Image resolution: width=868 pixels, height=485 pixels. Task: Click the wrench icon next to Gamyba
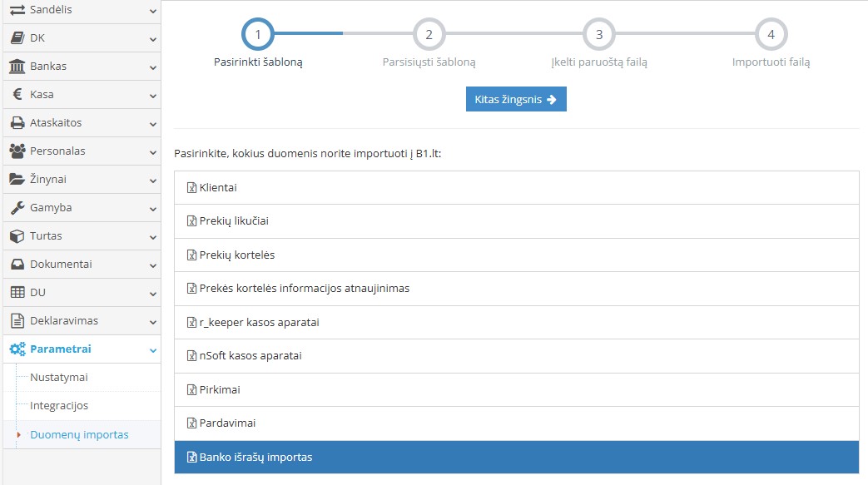(x=17, y=208)
